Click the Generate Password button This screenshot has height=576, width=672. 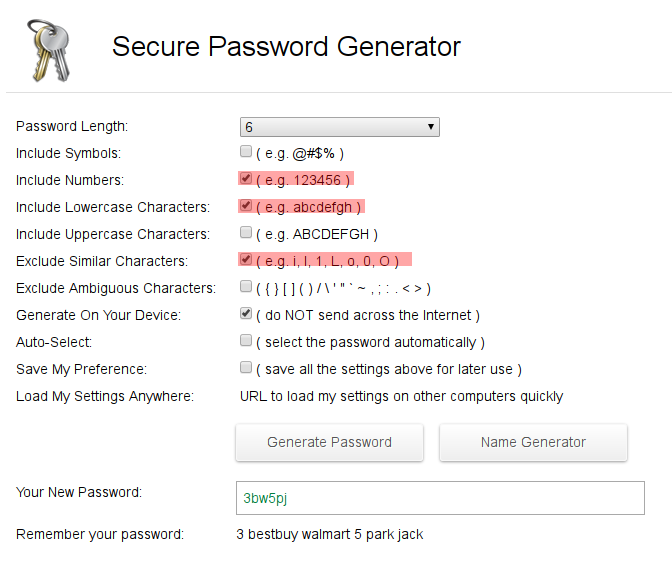coord(329,442)
